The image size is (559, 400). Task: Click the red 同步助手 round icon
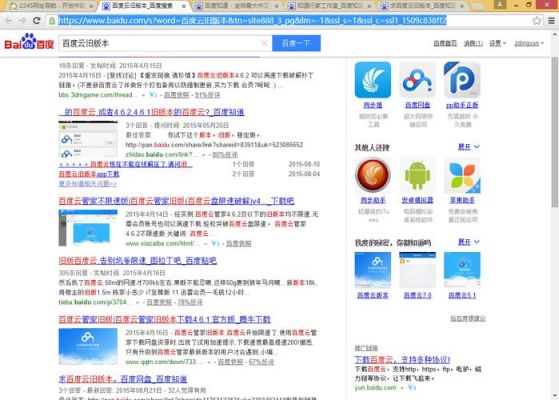(373, 175)
